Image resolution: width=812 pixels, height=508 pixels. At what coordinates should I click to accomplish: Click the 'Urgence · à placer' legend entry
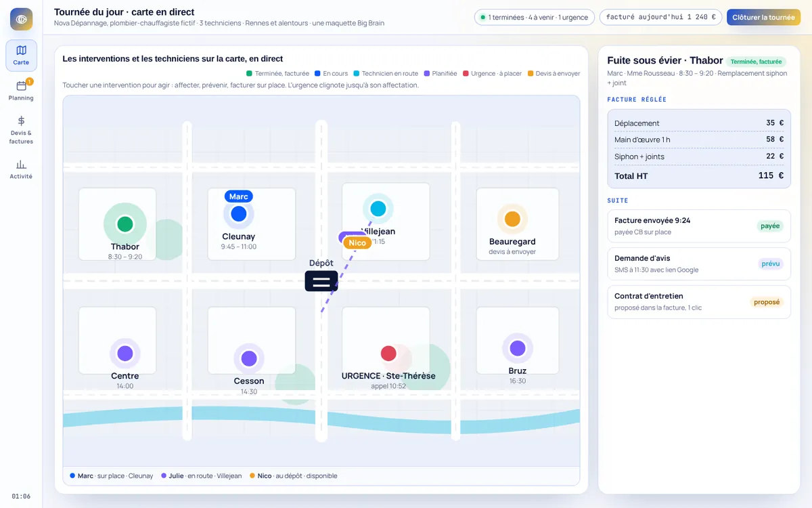(x=492, y=73)
